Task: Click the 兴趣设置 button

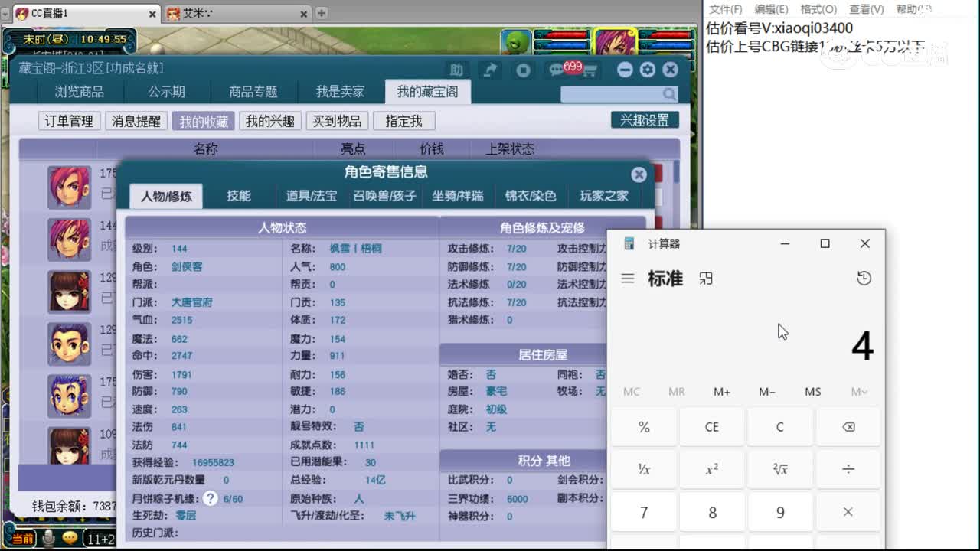Action: pos(644,120)
